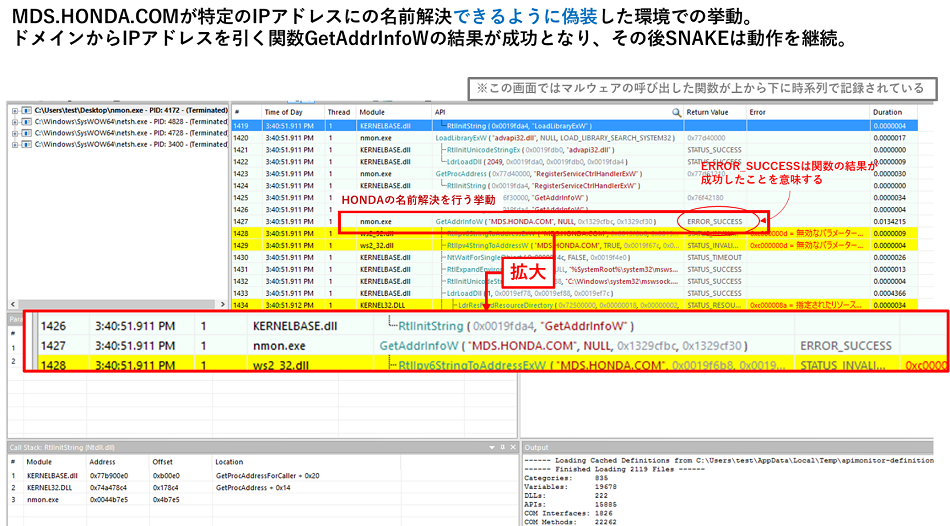The width and height of the screenshot is (950, 526).
Task: Click GetProcAddress + 0x14 location
Action: [254, 488]
